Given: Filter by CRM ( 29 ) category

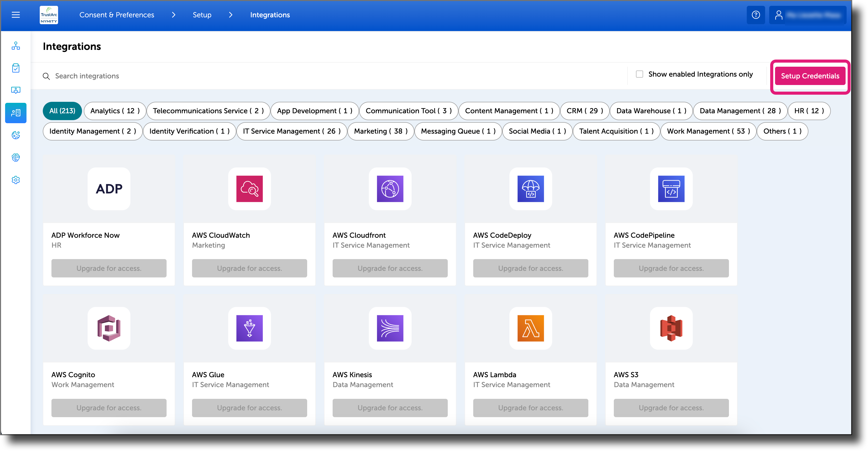Looking at the screenshot, I should [x=585, y=110].
